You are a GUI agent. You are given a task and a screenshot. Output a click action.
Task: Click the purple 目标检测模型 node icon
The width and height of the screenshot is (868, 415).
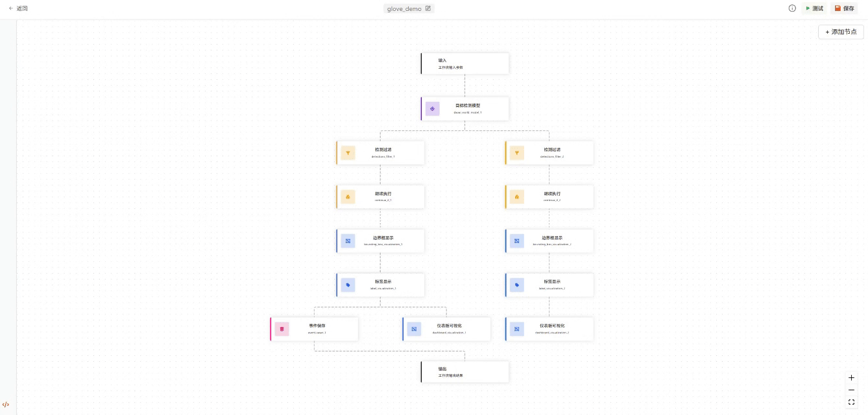(433, 109)
